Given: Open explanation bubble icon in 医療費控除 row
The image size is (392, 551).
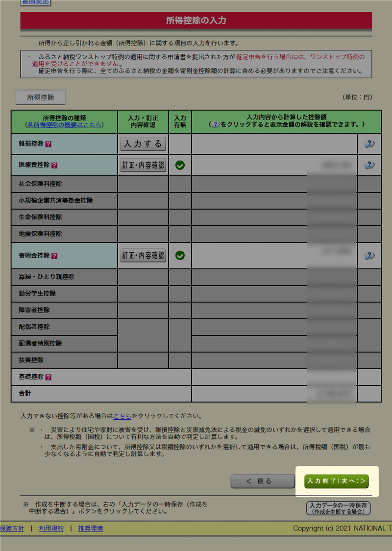Looking at the screenshot, I should [369, 165].
